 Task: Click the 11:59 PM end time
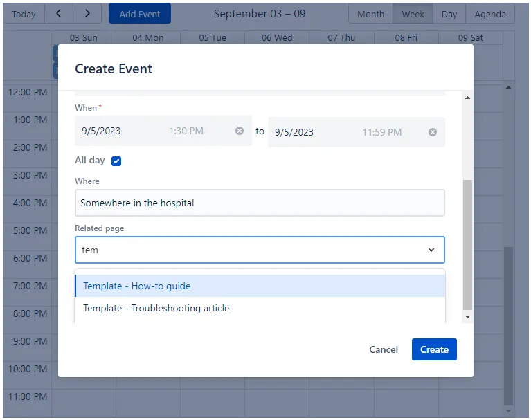point(382,132)
